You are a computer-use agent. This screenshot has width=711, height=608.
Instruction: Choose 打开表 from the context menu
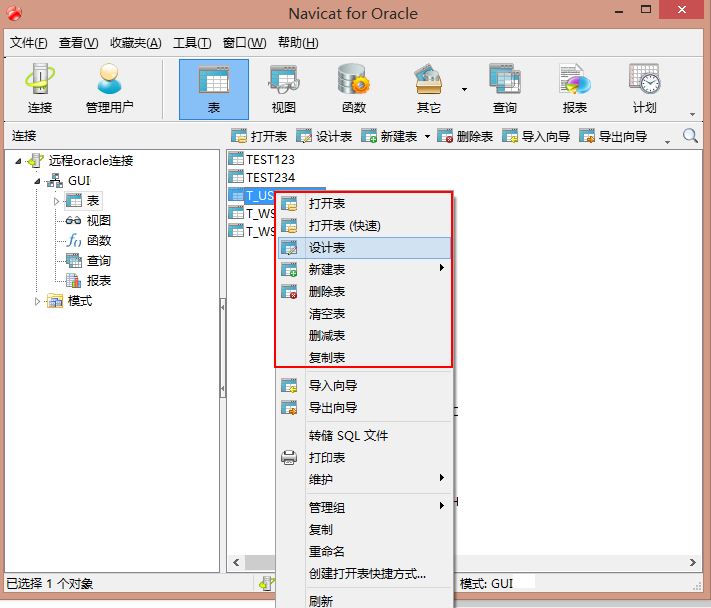click(x=364, y=204)
